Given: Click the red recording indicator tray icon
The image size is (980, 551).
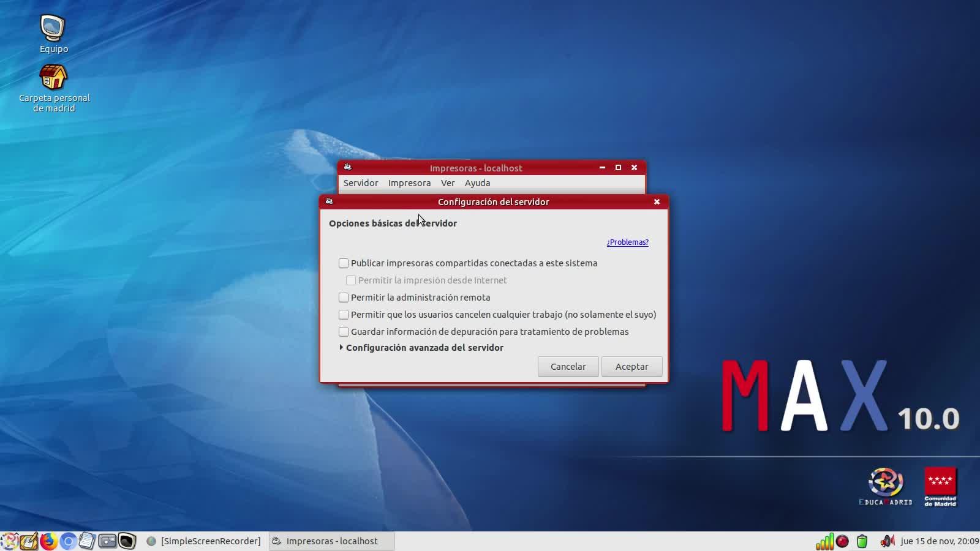Looking at the screenshot, I should coord(842,541).
